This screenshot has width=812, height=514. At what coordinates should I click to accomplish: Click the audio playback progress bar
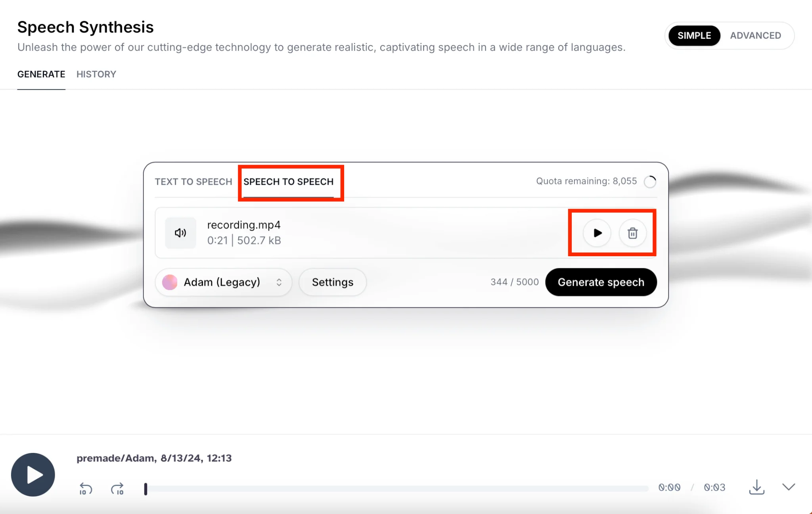396,489
